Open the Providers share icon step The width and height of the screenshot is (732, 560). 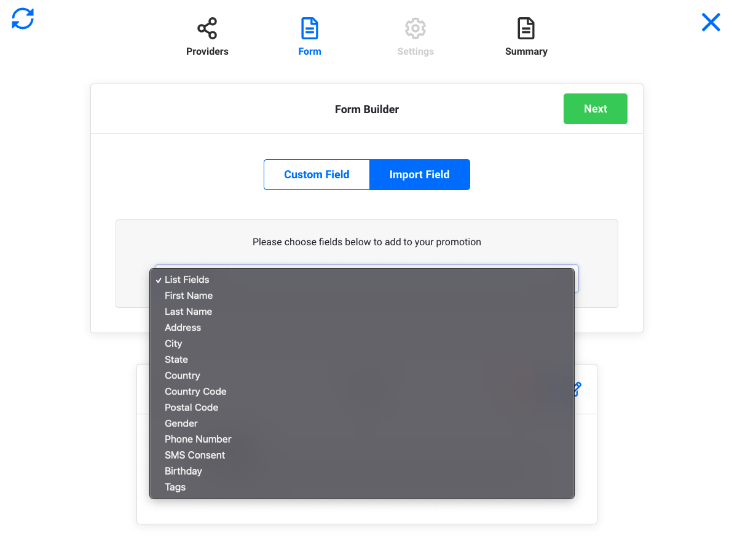tap(207, 29)
